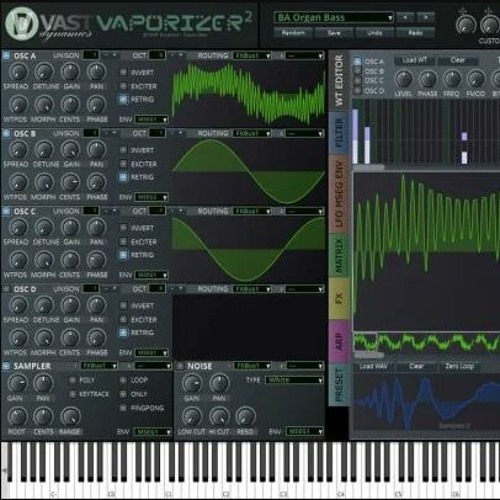Click OSC B GAIN knob
The image size is (500, 500).
pyautogui.click(x=70, y=149)
